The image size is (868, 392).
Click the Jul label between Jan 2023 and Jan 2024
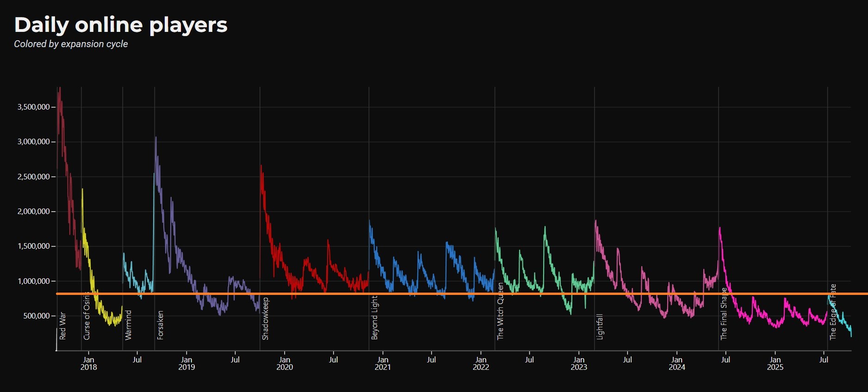627,360
